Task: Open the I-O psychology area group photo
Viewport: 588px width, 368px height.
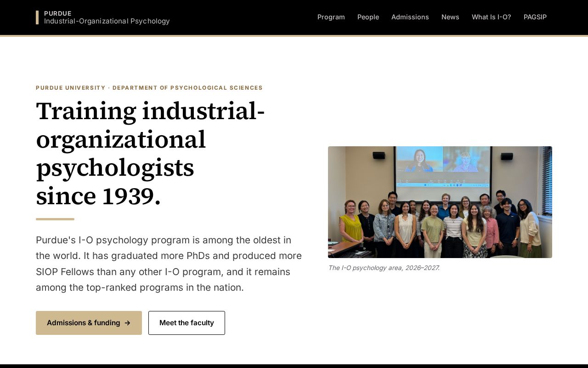Action: point(440,202)
